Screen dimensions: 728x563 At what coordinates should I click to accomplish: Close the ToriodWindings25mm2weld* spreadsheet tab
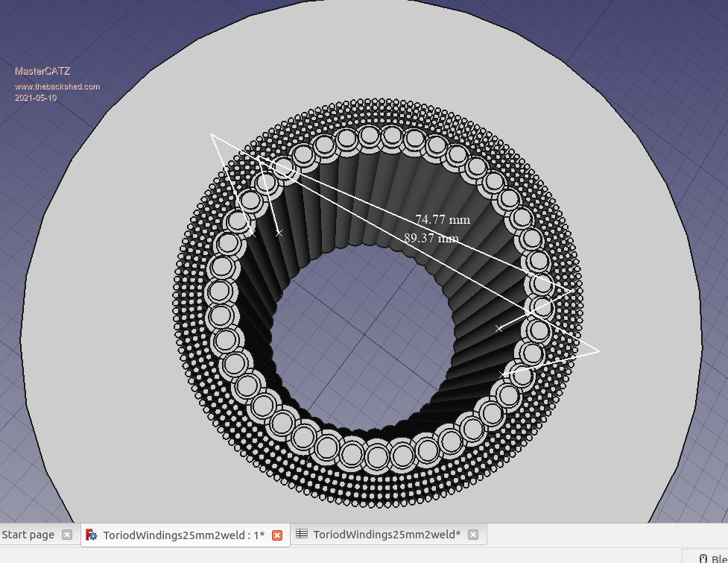pyautogui.click(x=472, y=535)
